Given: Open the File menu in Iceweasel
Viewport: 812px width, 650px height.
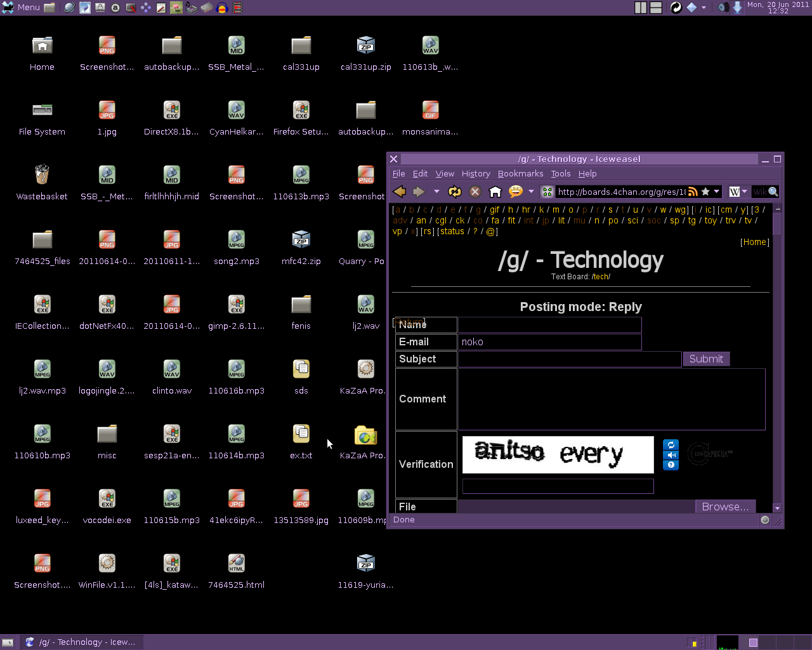Looking at the screenshot, I should [x=399, y=173].
